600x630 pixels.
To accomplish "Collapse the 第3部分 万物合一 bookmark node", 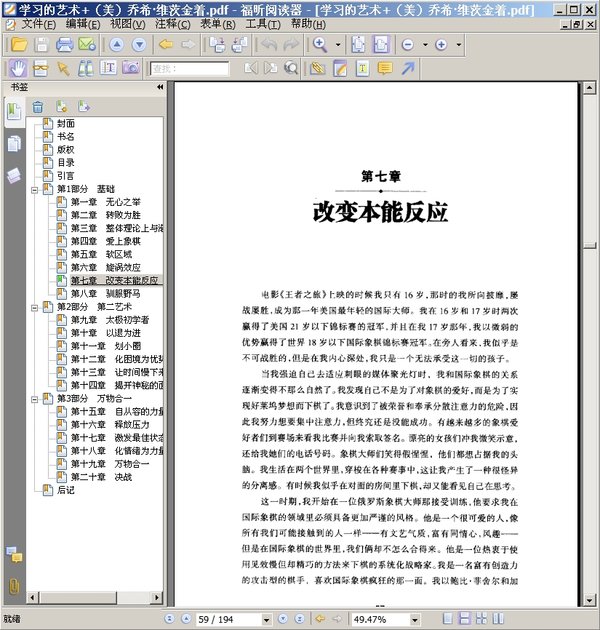I will pyautogui.click(x=35, y=399).
